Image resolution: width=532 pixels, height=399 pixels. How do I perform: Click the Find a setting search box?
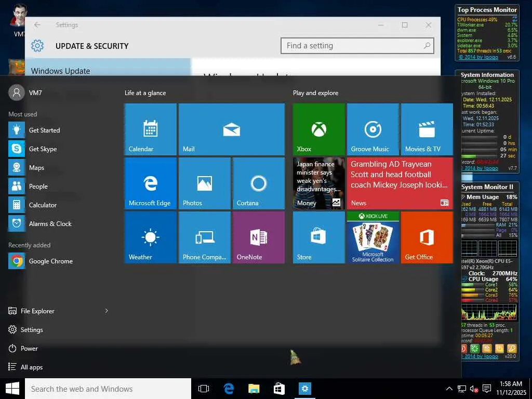(x=357, y=46)
